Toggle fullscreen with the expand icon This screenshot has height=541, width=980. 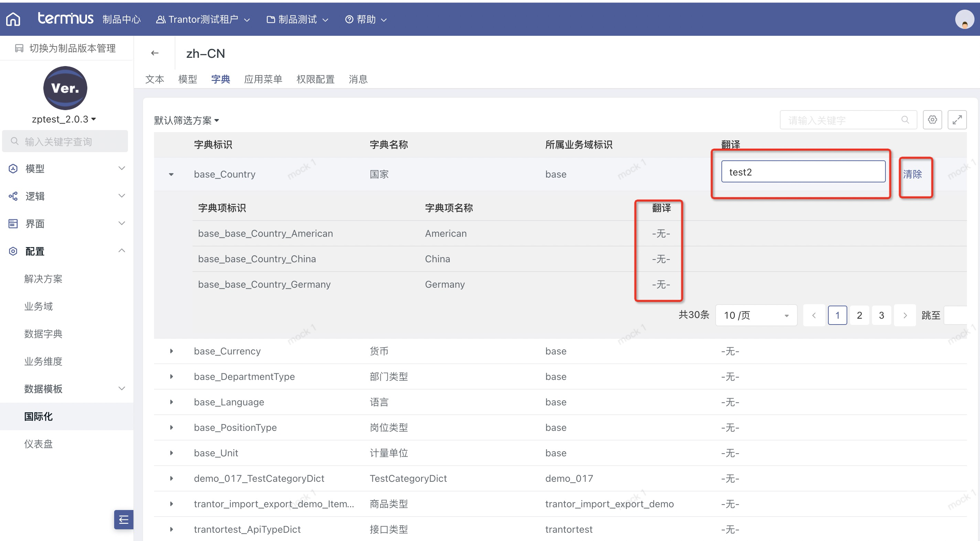(957, 120)
